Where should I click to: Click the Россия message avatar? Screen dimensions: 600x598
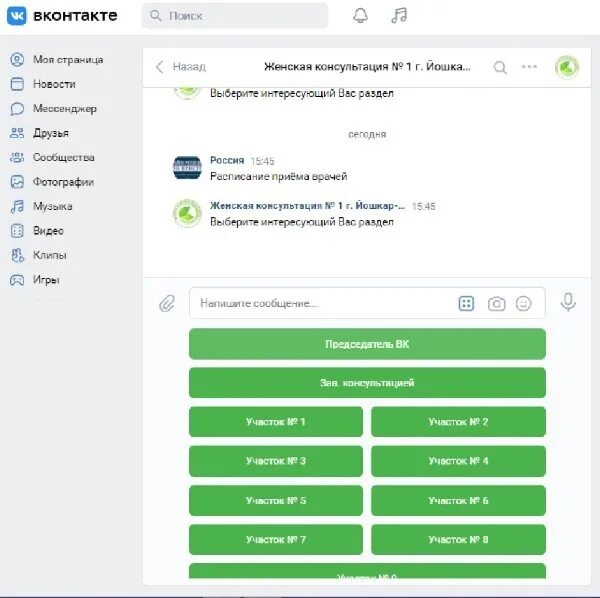tap(187, 168)
